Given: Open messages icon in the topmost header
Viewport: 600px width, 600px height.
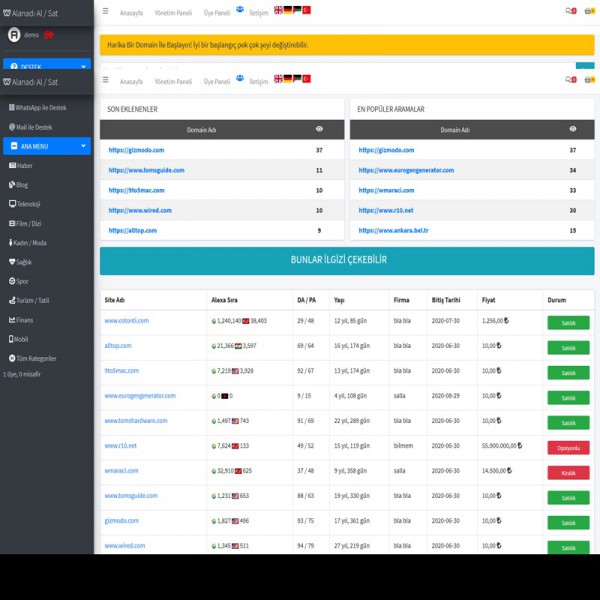Looking at the screenshot, I should (571, 11).
